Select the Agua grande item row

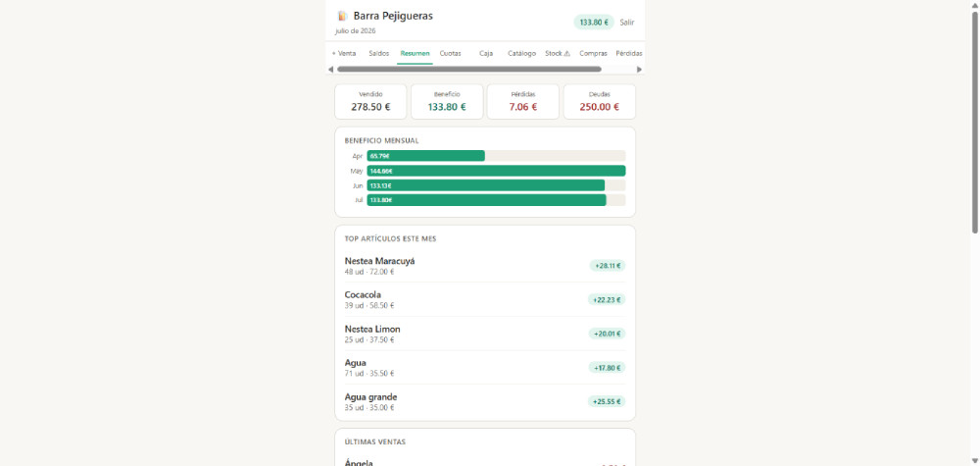485,401
